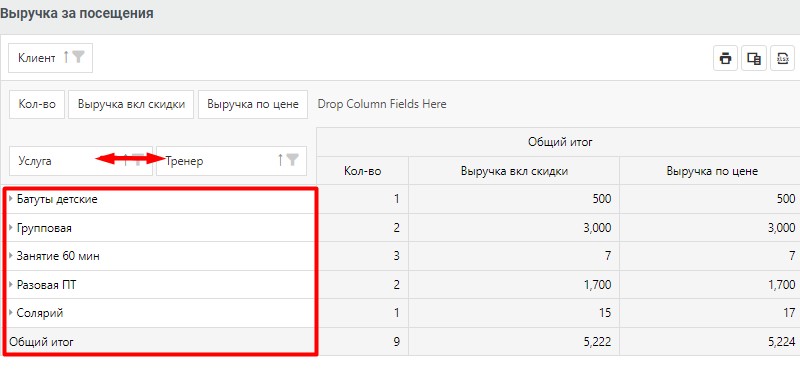Click the Общий итог column header
This screenshot has height=371, width=800.
560,142
